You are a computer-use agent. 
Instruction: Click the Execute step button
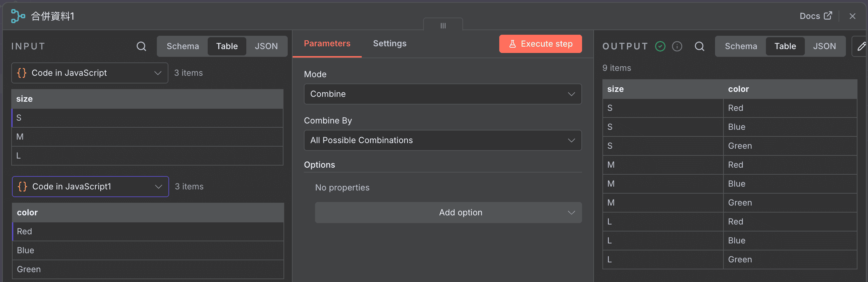[541, 44]
